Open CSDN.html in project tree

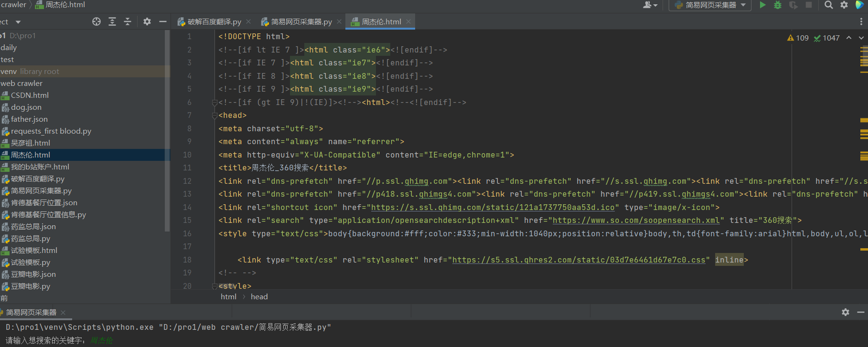30,95
